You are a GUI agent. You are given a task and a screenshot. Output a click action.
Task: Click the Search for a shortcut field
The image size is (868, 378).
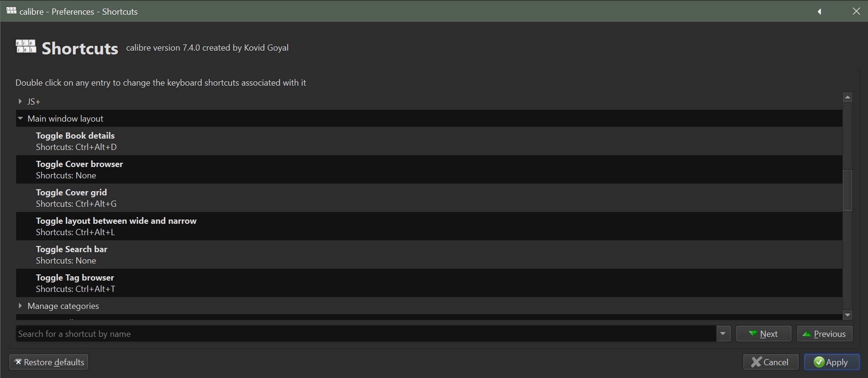pos(366,334)
